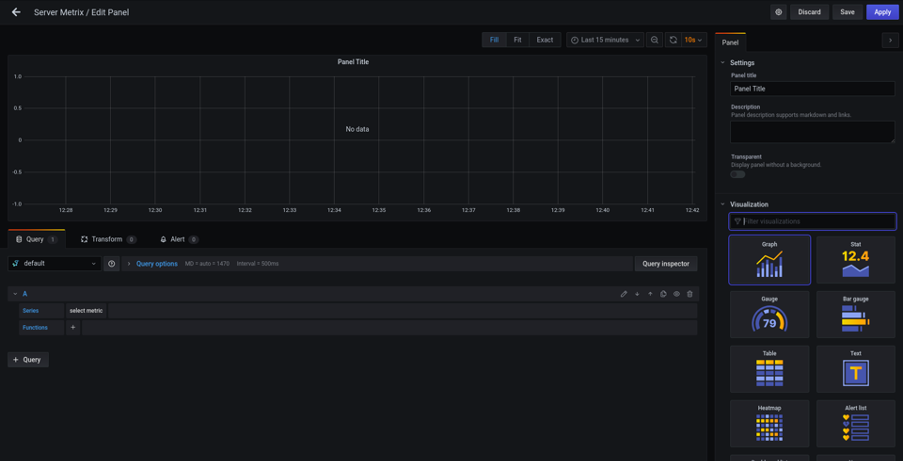Set panel view mode to Fill
This screenshot has height=462, width=904.
click(494, 40)
